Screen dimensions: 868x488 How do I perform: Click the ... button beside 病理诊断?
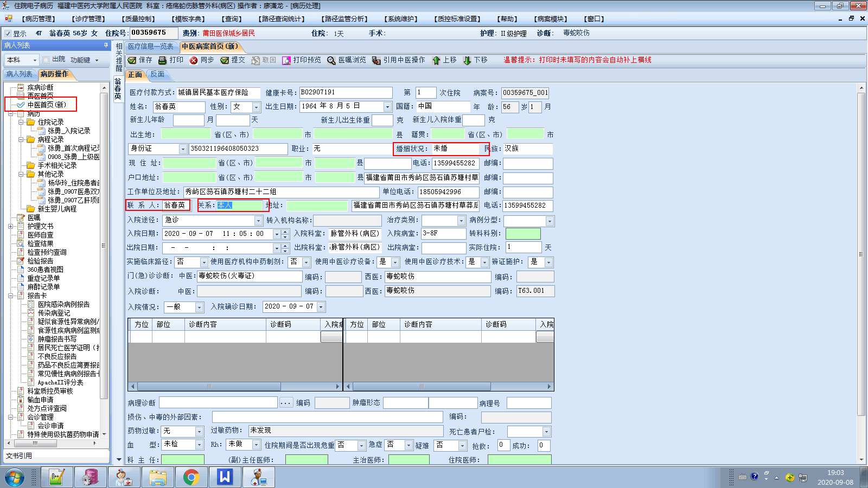pyautogui.click(x=286, y=403)
